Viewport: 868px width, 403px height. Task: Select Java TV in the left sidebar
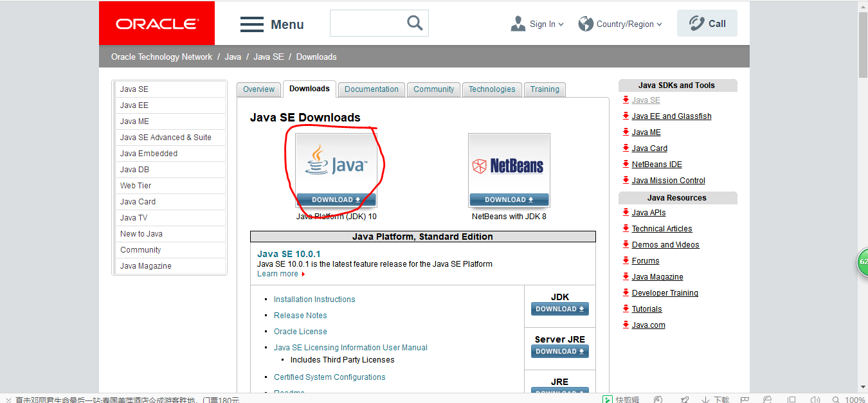(x=170, y=218)
